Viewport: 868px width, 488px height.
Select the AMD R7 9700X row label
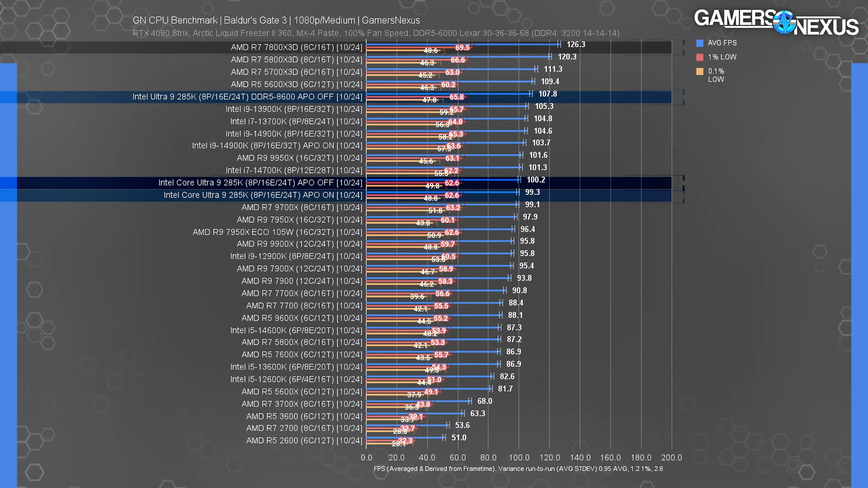[x=302, y=207]
